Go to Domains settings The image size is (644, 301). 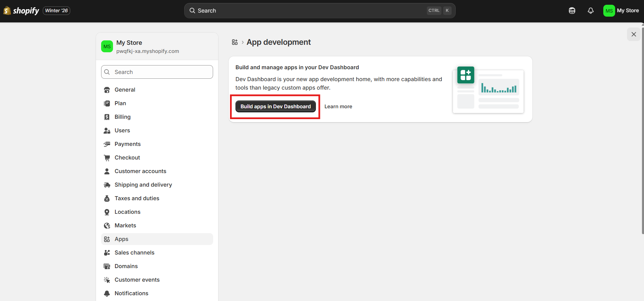pos(157,266)
